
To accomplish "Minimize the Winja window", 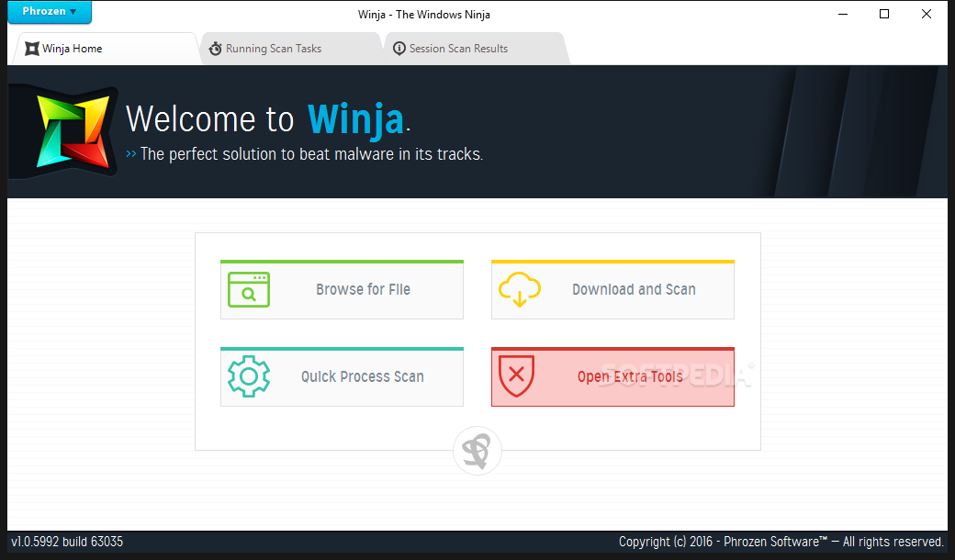I will 843,14.
